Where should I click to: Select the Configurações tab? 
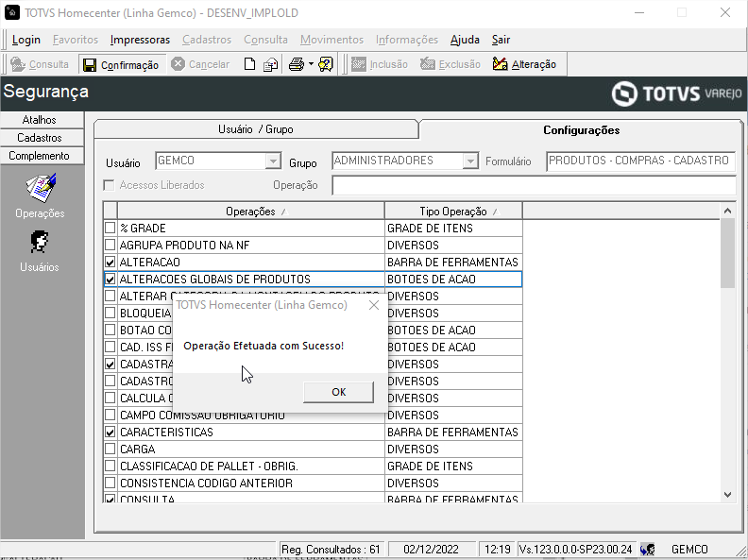pos(581,129)
